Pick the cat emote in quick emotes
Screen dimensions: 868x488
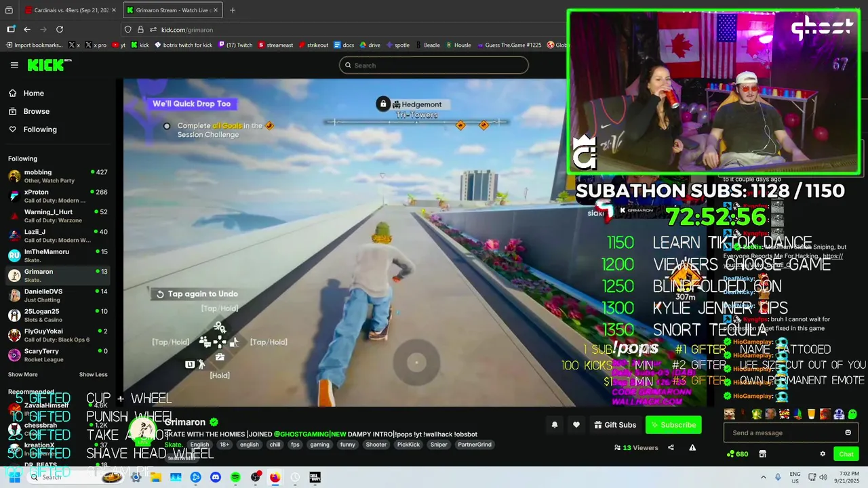[729, 414]
